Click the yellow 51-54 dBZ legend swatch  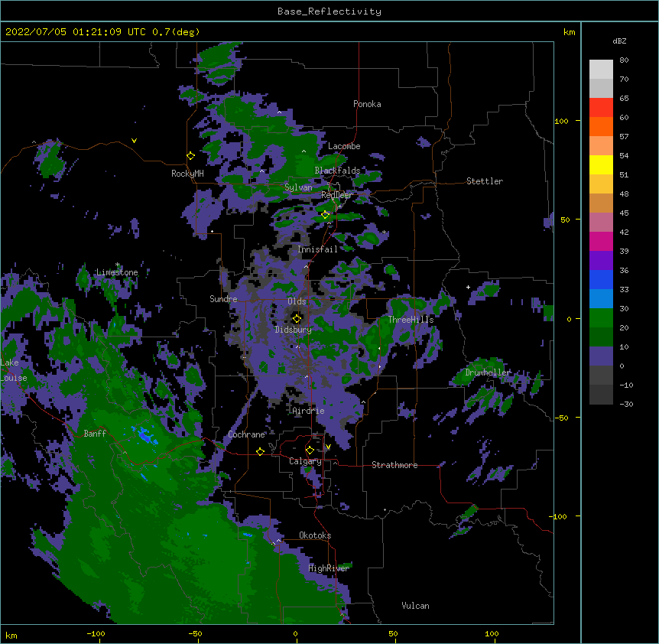pyautogui.click(x=601, y=164)
